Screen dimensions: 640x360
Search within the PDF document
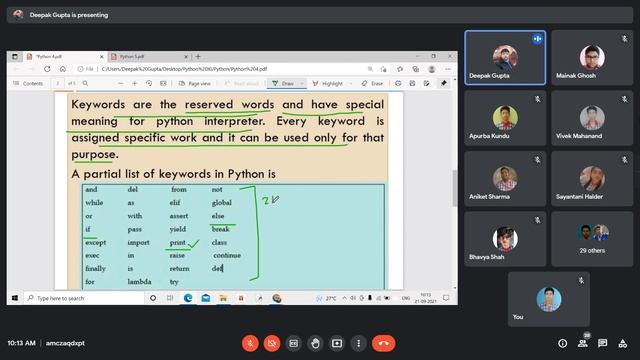[85, 83]
